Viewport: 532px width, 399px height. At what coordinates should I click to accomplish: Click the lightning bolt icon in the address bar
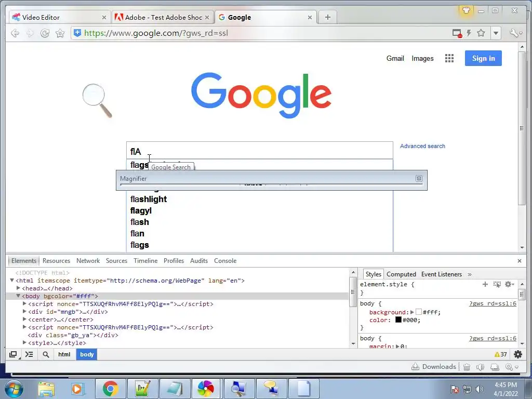(x=469, y=33)
